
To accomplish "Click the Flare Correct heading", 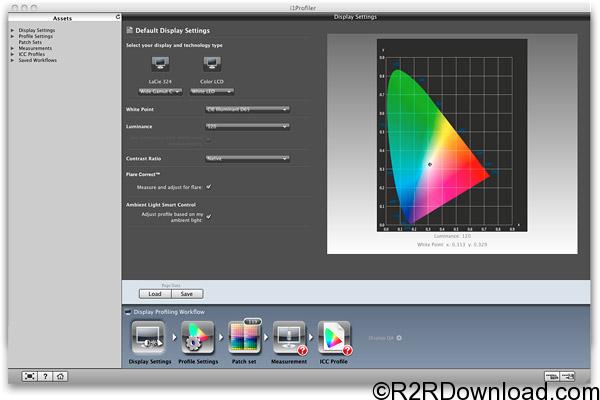I will tap(143, 174).
